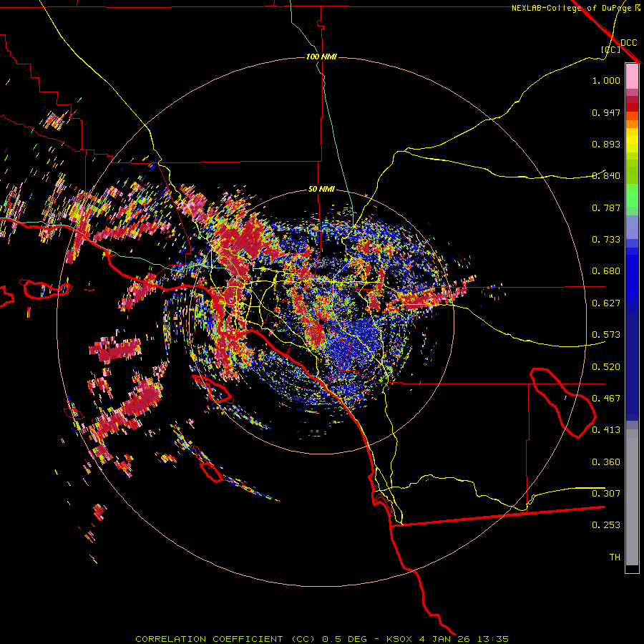644x644 pixels.
Task: Click the 0.733 legend value
Action: pos(606,240)
